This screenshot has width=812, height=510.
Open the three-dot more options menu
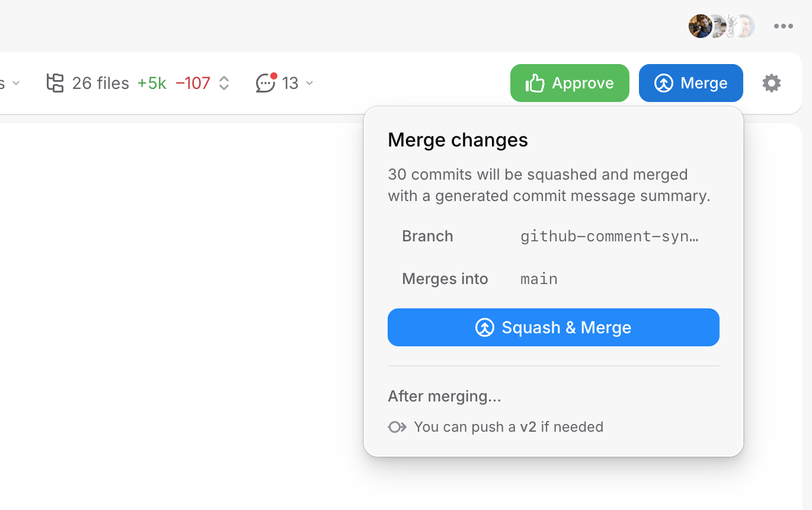tap(783, 26)
